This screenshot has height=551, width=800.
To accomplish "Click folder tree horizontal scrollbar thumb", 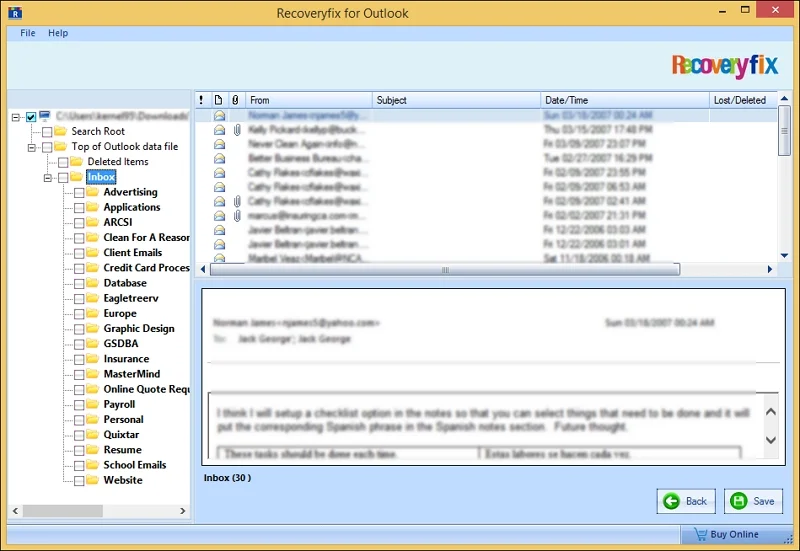I will tap(63, 511).
